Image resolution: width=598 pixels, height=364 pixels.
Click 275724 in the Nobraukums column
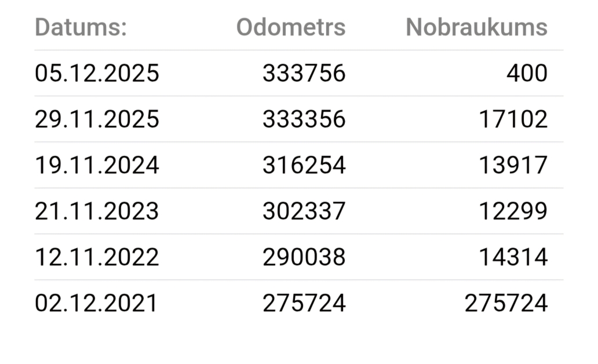point(506,303)
